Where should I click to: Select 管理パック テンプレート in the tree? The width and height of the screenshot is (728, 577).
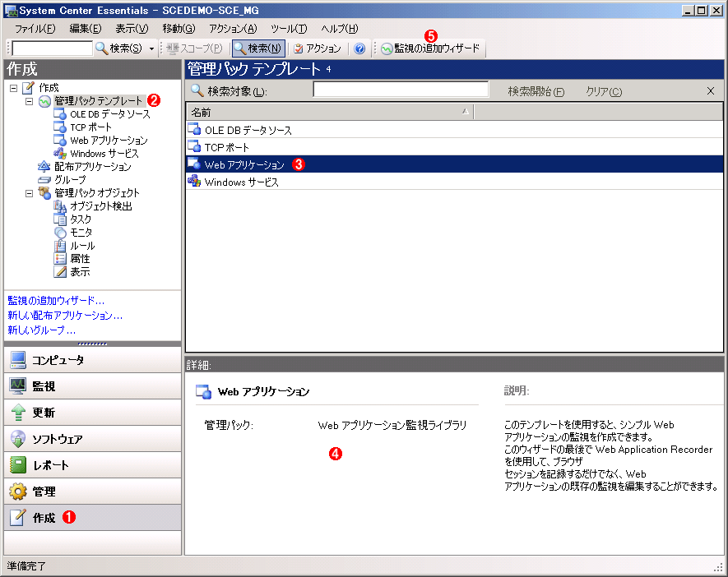99,100
